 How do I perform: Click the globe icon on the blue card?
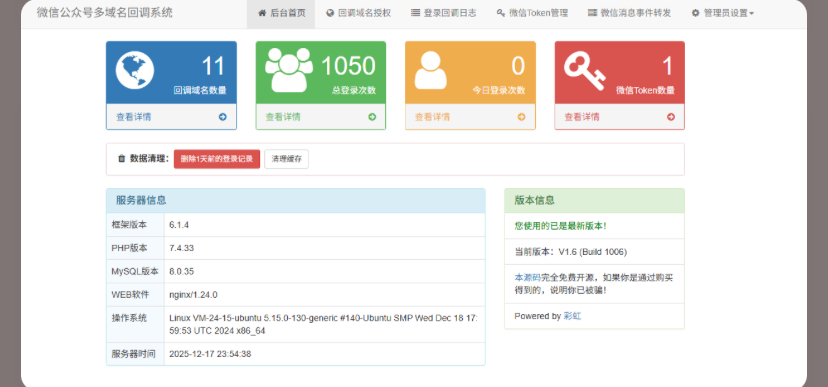[x=135, y=70]
